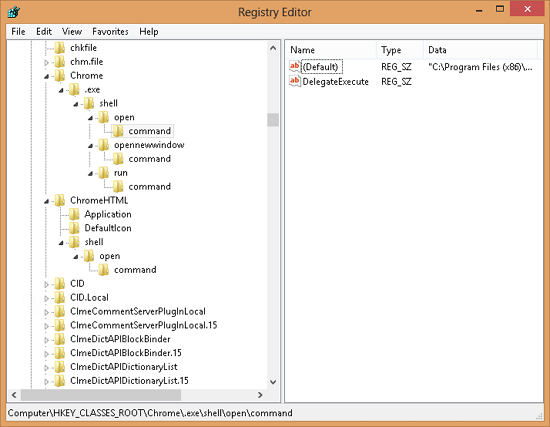This screenshot has height=427, width=550.
Task: Click the (Default) data path value
Action: [x=480, y=67]
